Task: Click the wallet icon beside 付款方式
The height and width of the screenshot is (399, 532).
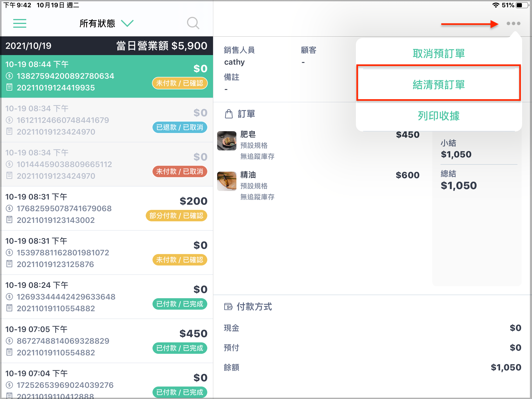Action: tap(228, 307)
